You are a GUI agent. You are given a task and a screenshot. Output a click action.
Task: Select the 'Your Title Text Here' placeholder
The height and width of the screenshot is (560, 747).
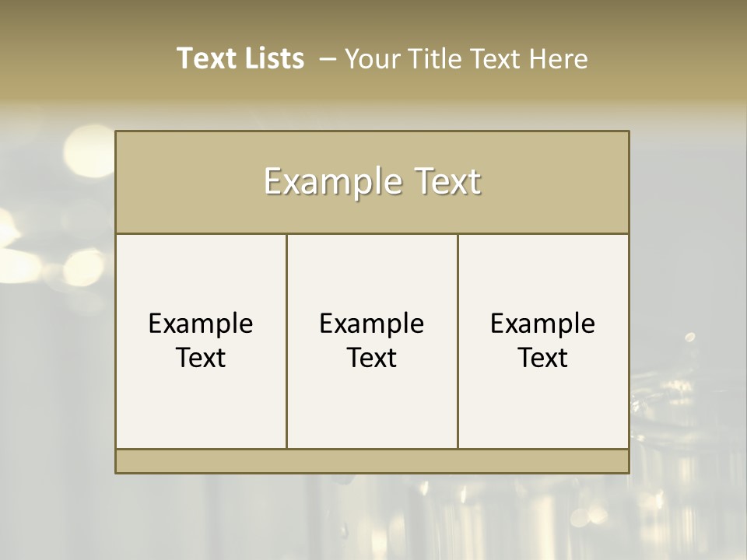[x=465, y=59]
